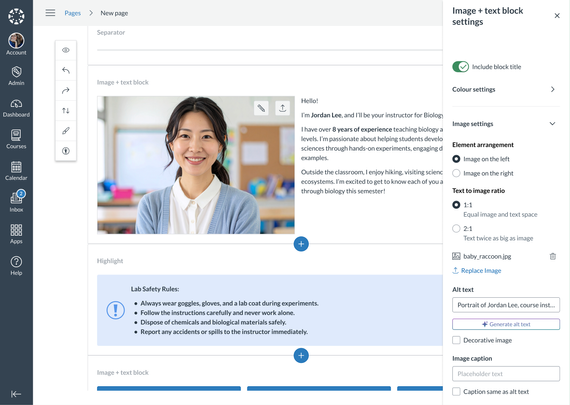570x405 pixels.
Task: Click the Generate alt text button
Action: (506, 324)
